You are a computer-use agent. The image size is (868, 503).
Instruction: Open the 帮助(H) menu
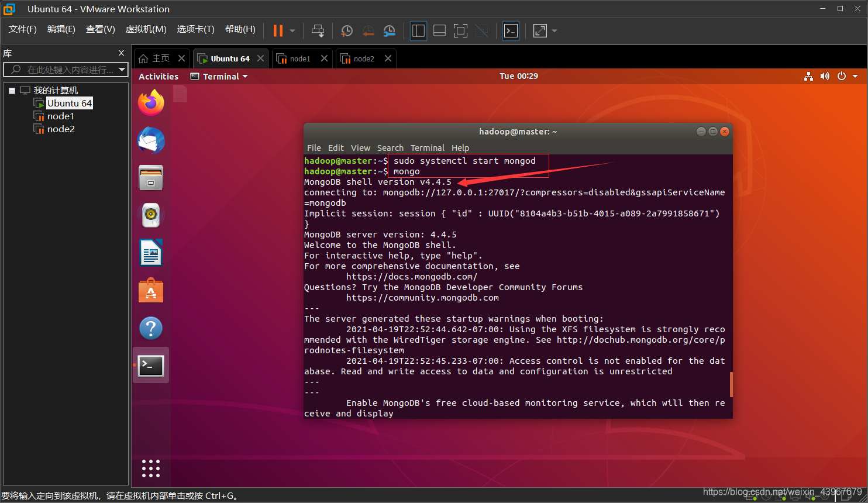240,29
